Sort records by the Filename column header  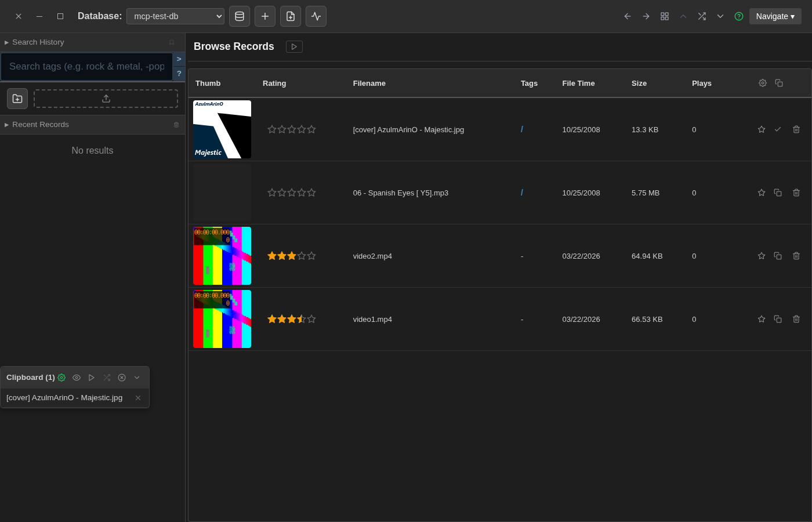tap(369, 84)
